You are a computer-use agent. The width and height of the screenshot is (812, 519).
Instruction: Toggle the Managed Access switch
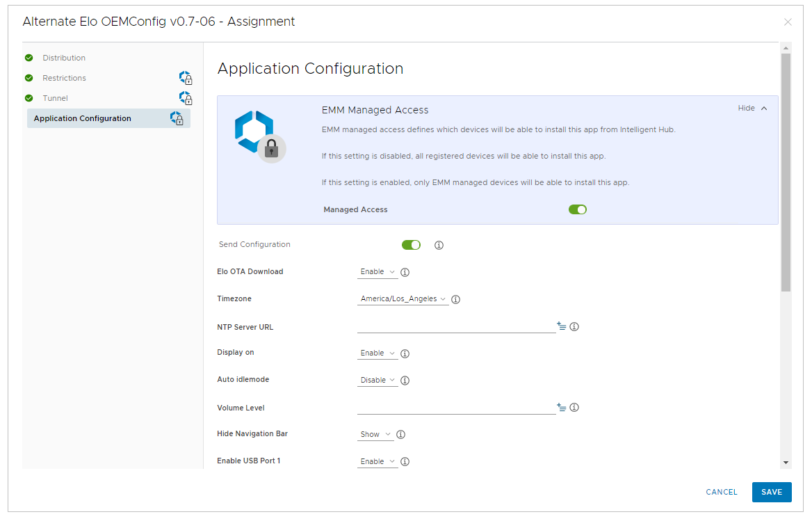(578, 209)
